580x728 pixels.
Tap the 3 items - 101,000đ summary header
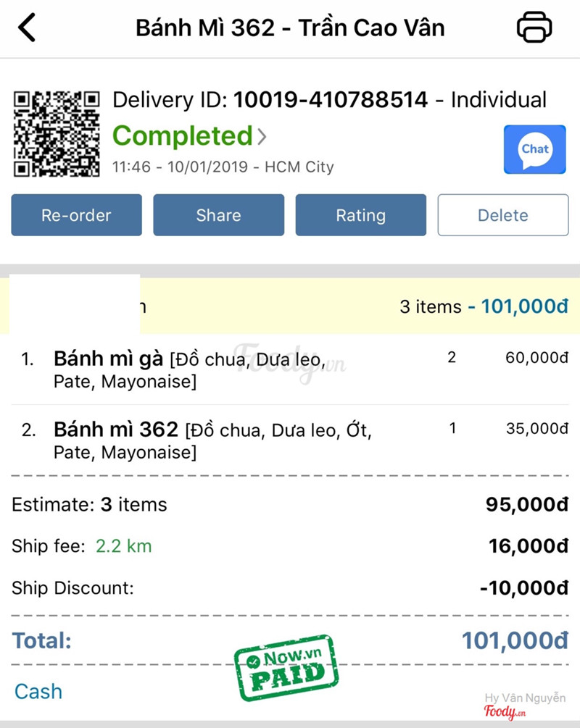[484, 306]
